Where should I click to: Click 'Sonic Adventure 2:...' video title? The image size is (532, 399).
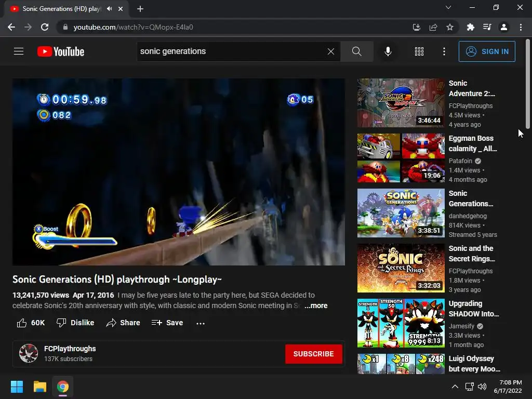[472, 88]
